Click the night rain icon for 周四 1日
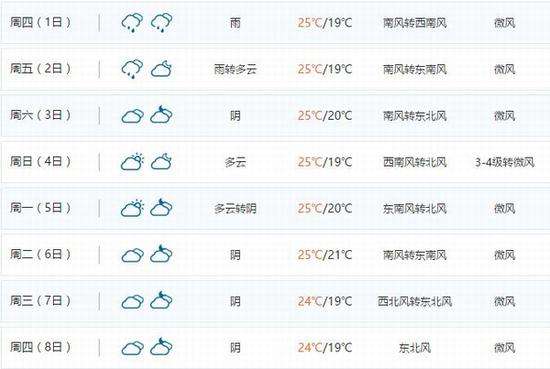The height and width of the screenshot is (369, 550). (x=161, y=23)
